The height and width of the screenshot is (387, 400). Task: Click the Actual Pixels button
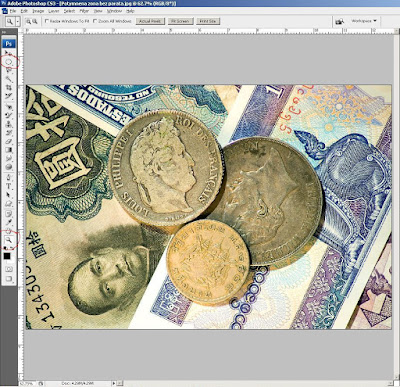pos(150,21)
